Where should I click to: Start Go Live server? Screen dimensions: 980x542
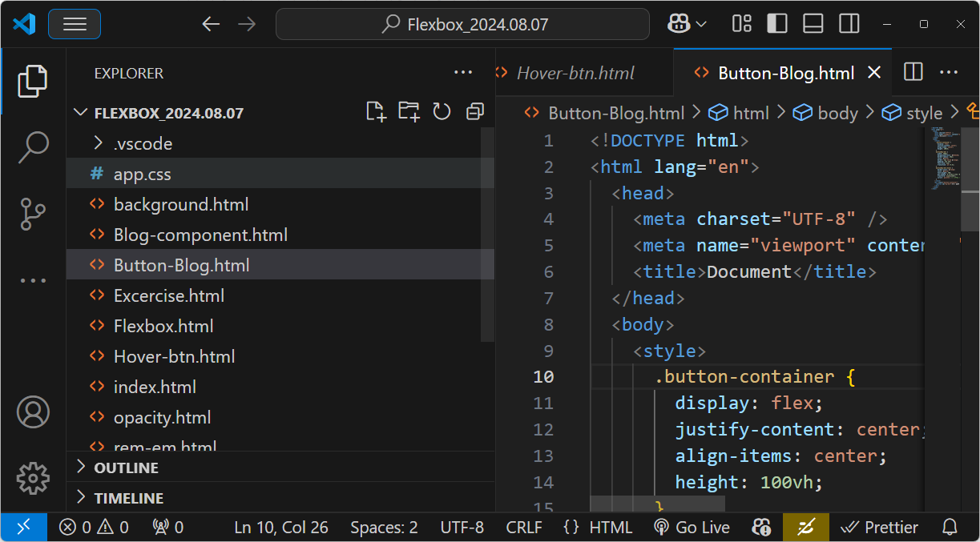692,528
